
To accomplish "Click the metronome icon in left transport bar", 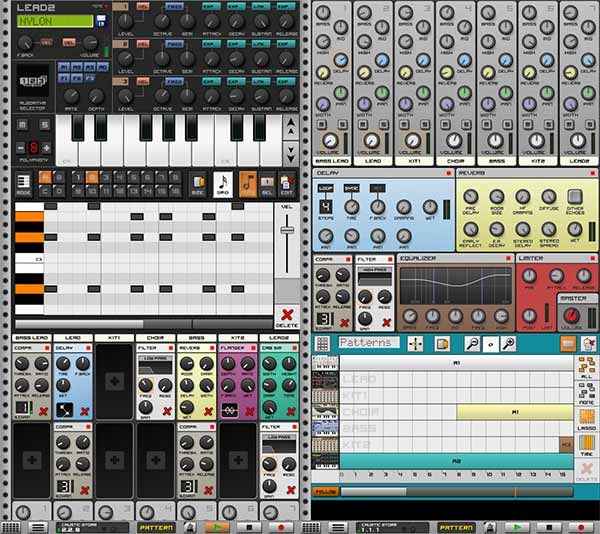I will (x=188, y=527).
